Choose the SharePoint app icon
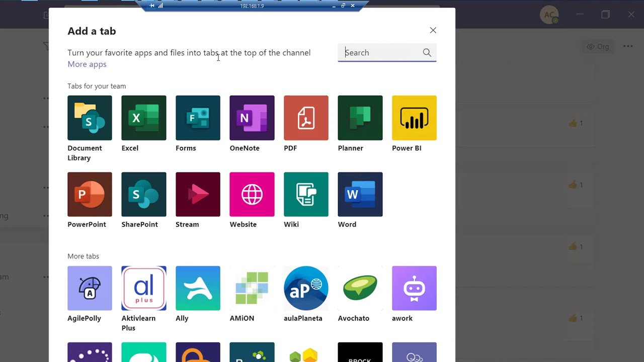The height and width of the screenshot is (362, 644). [143, 194]
